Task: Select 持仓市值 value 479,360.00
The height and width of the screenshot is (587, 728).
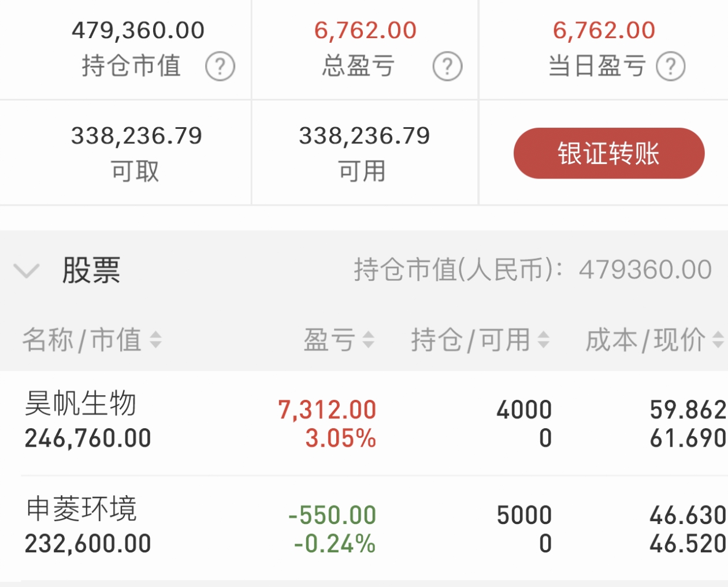Action: [138, 30]
